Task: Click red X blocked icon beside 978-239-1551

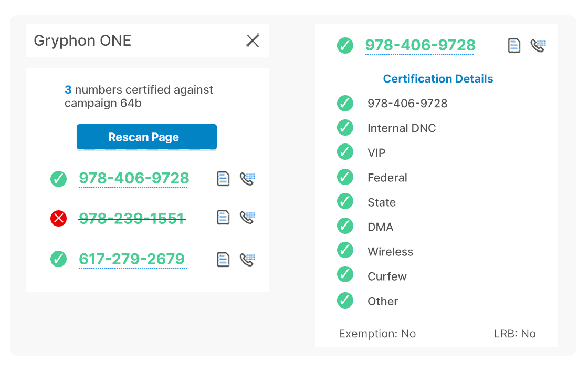Action: tap(58, 218)
